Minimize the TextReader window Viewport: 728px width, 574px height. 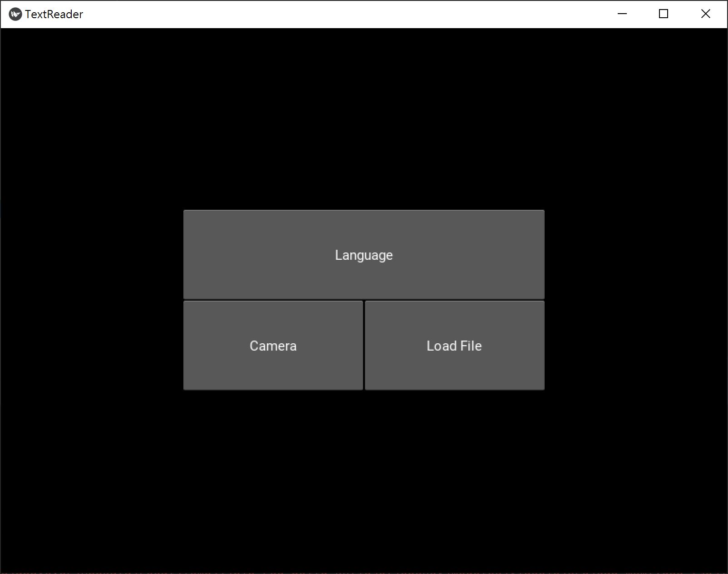[622, 14]
